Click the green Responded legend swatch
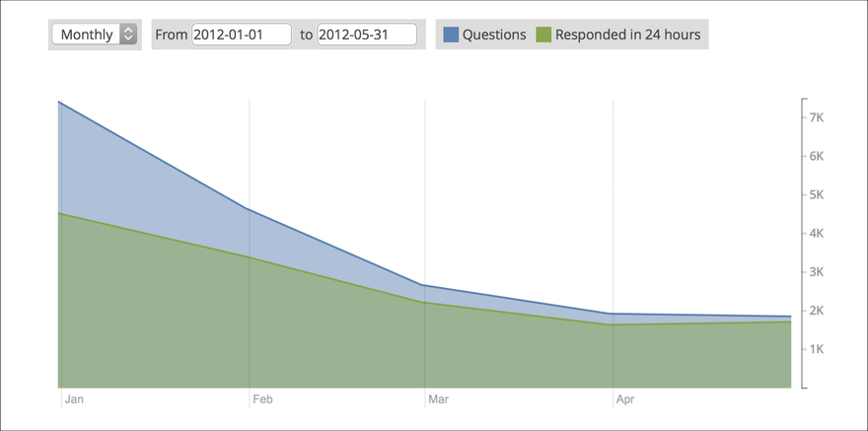Screen dimensions: 868x431 (x=543, y=35)
